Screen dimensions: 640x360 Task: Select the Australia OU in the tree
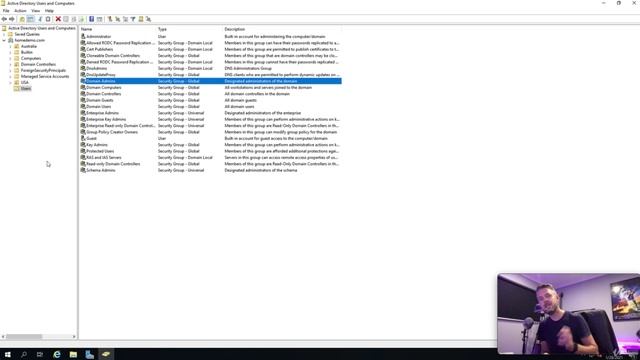tap(29, 47)
